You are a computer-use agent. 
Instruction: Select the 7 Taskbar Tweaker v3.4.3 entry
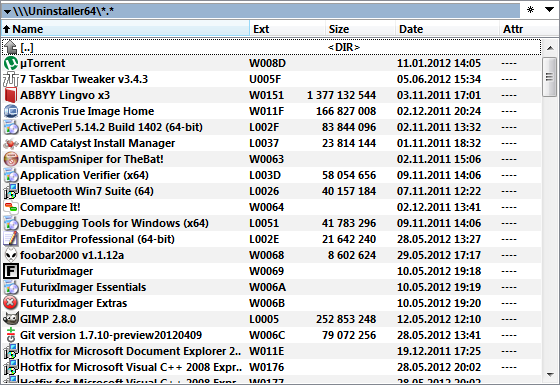84,79
